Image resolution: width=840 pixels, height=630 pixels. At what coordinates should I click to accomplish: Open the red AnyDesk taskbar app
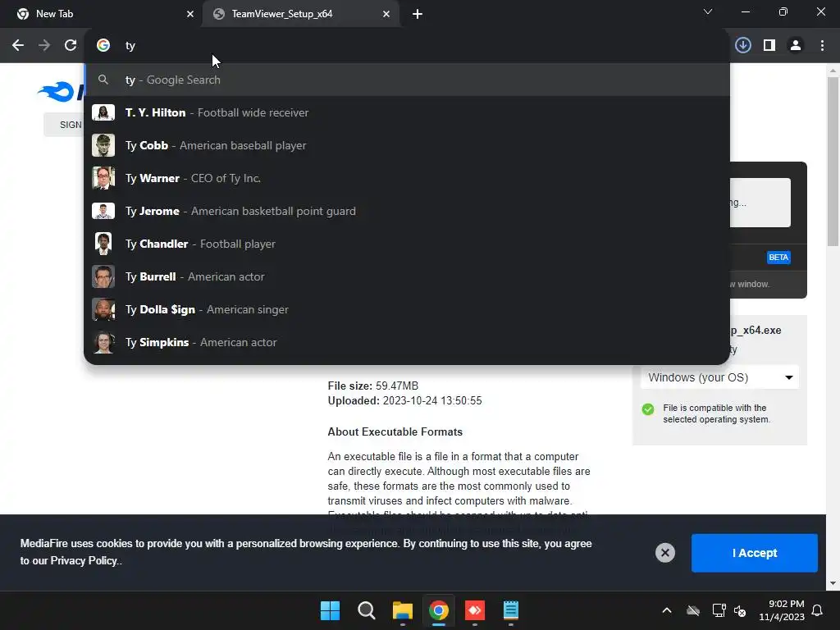click(x=475, y=610)
